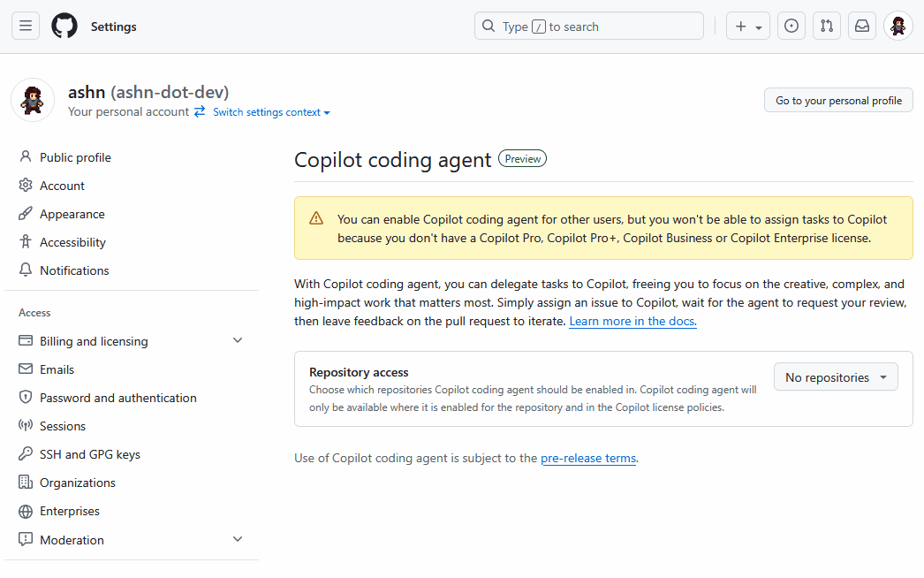Open the notifications inbox icon
This screenshot has height=578, width=924.
862,27
